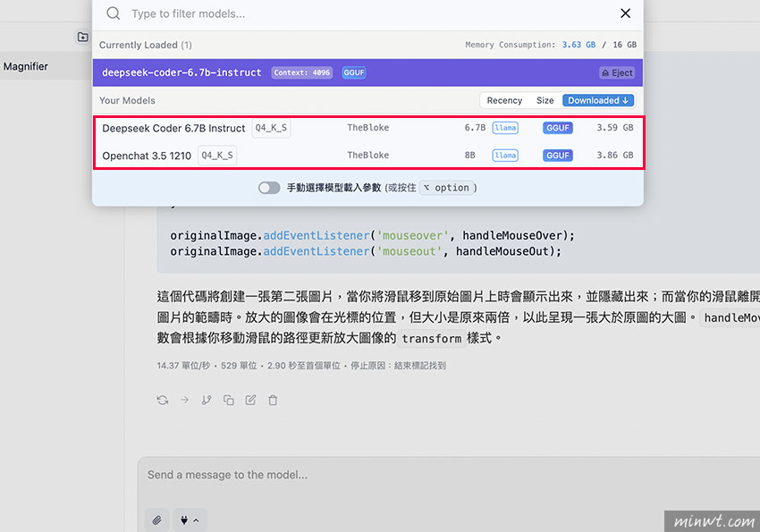Click the 'Currently Loaded (1)' header

point(146,45)
